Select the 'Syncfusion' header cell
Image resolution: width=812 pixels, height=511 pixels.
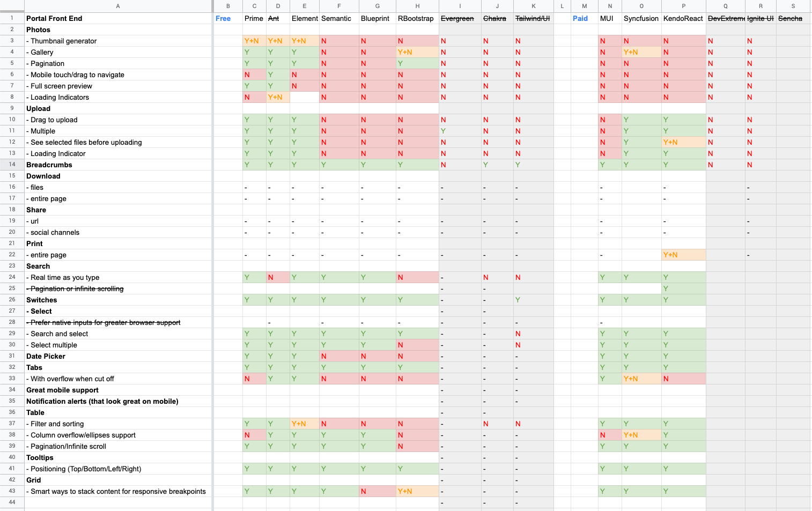click(x=641, y=18)
